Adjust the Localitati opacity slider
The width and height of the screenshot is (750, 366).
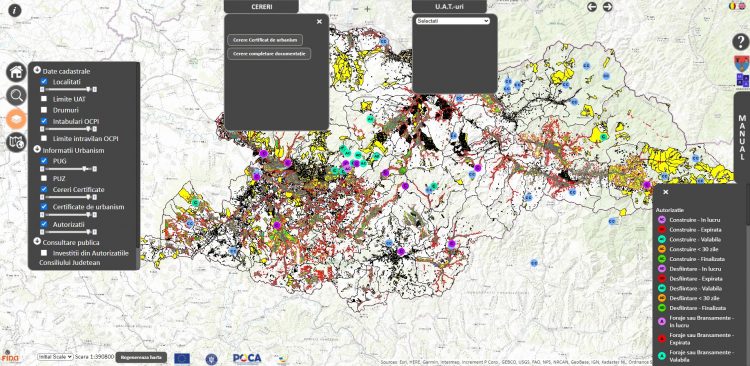(68, 89)
